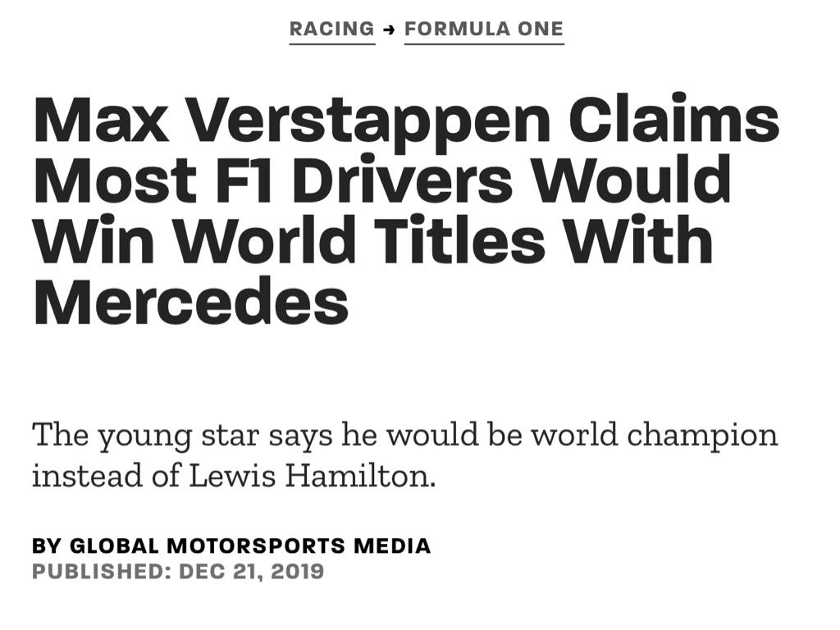Viewport: 840px width, 630px height.
Task: Click the subtitle line starting "The young star"
Action: point(404,435)
